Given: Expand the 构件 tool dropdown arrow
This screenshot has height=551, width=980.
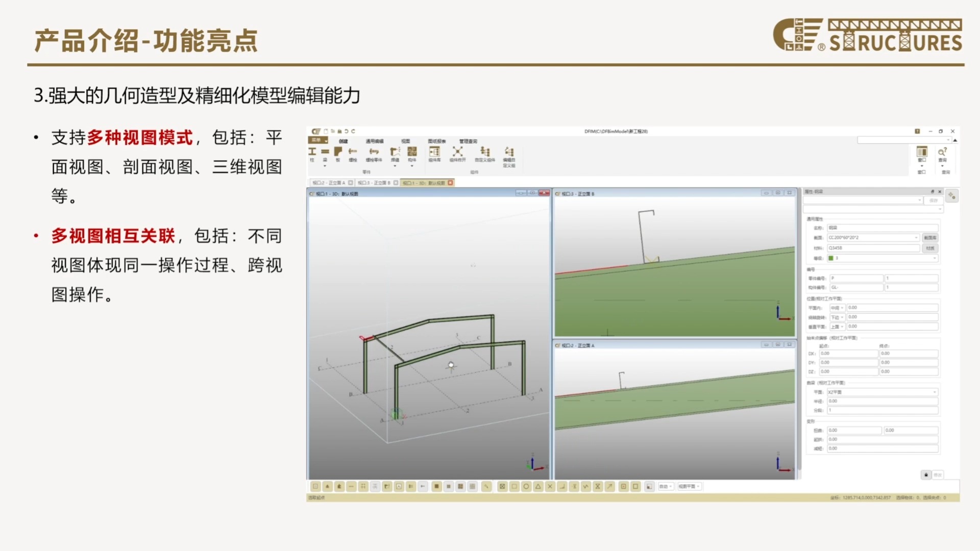Looking at the screenshot, I should (x=412, y=165).
